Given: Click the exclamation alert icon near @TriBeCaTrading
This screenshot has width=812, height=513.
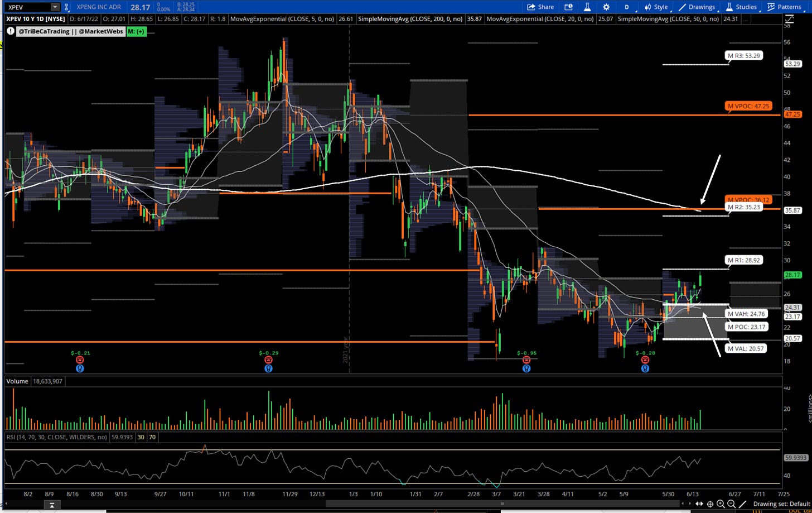Looking at the screenshot, I should (x=11, y=31).
